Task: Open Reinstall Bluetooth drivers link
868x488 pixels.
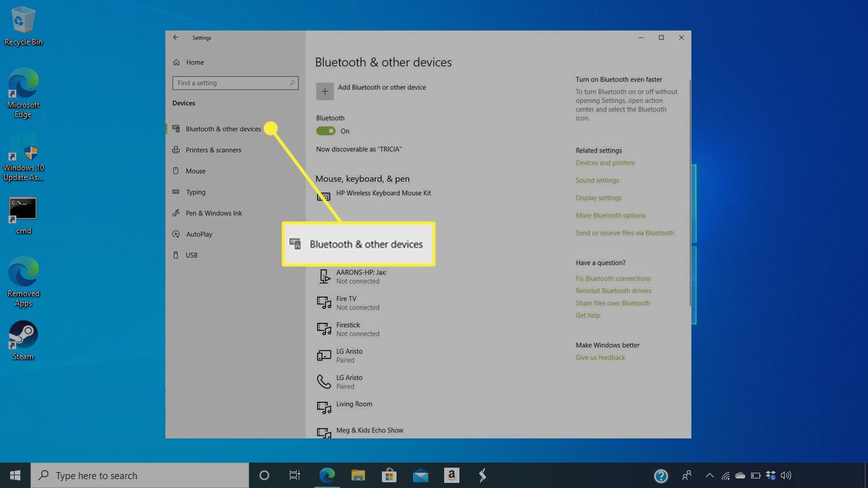Action: pos(613,291)
